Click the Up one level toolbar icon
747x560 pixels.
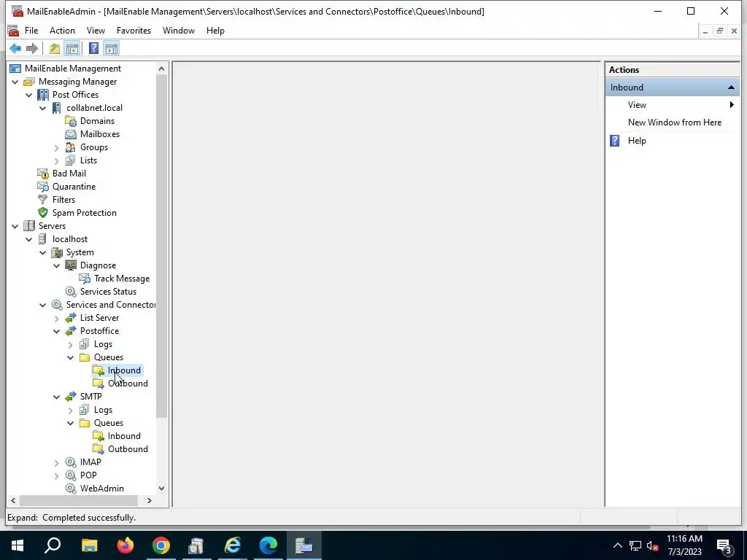(x=55, y=48)
